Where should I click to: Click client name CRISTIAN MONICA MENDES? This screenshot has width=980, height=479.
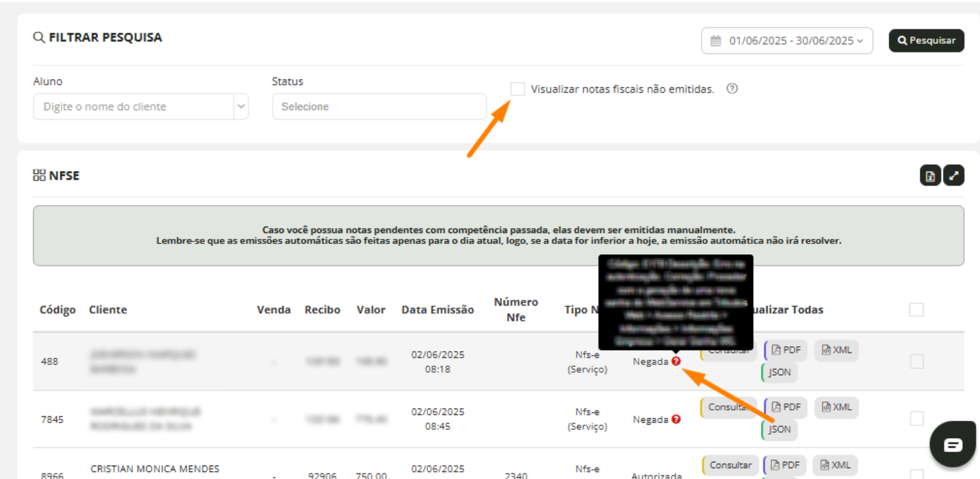155,469
